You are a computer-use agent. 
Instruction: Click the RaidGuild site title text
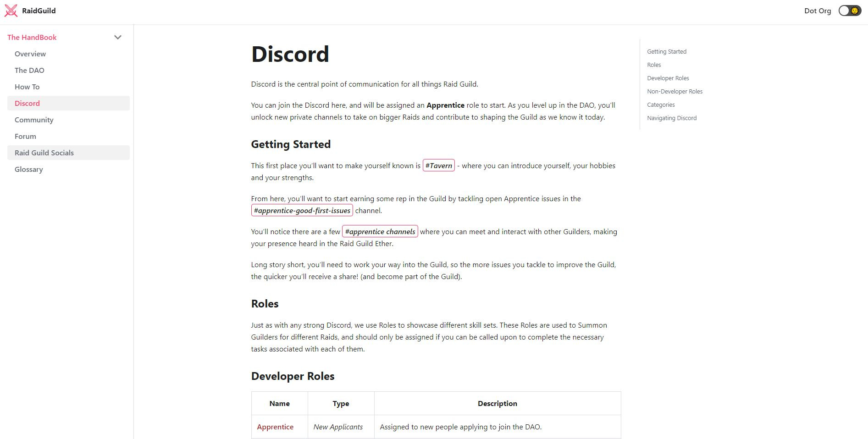click(39, 11)
